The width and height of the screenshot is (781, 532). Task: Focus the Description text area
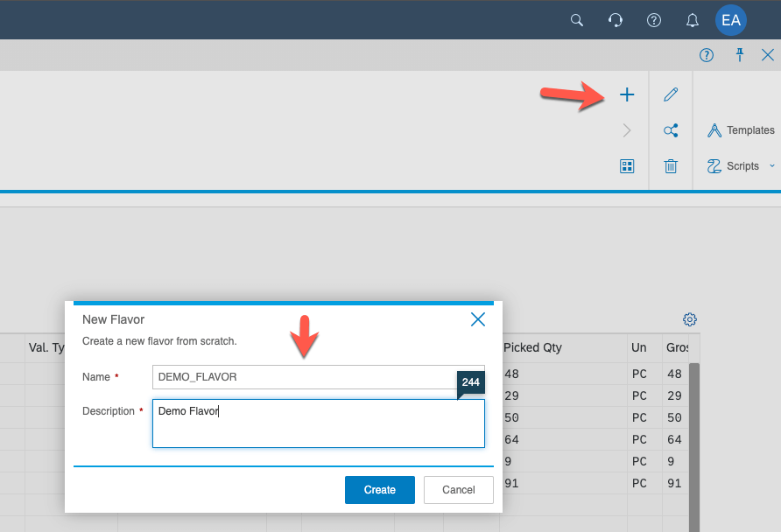319,423
